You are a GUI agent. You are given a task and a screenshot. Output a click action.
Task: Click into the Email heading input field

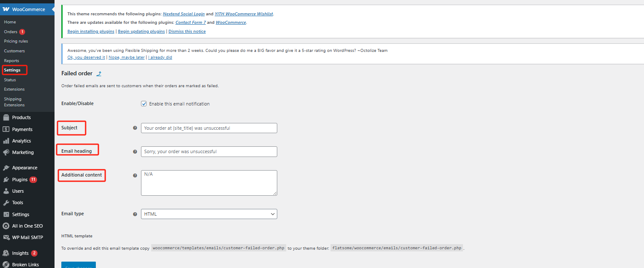pyautogui.click(x=209, y=151)
